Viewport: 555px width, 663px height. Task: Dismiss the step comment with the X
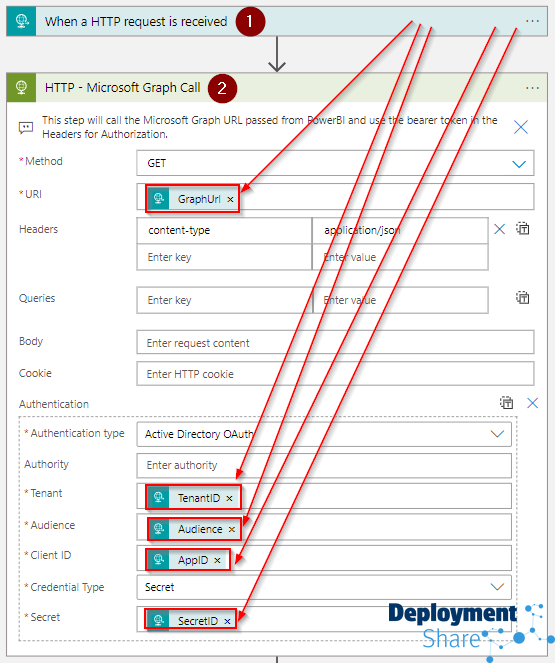click(521, 127)
